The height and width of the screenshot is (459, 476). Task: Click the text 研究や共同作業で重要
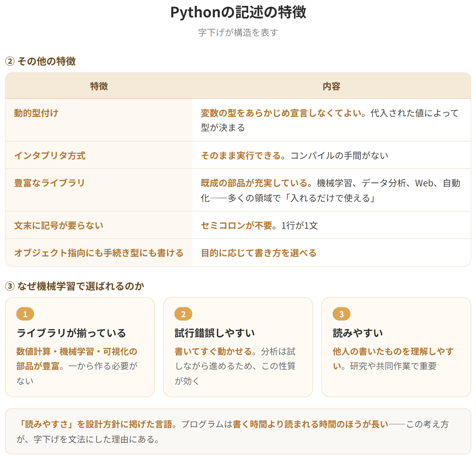pos(393,366)
